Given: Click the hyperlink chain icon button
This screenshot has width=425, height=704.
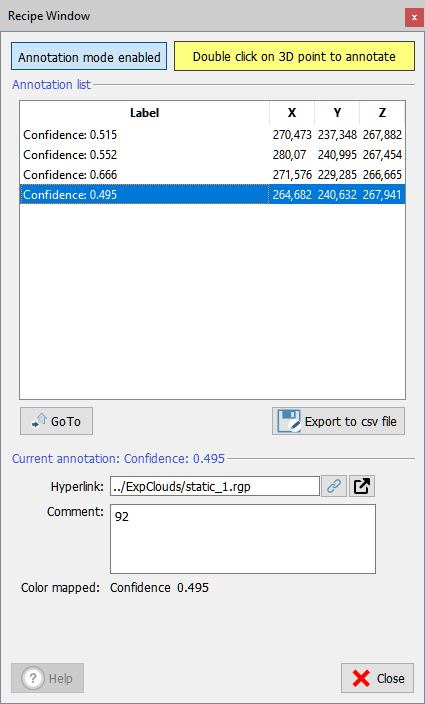Looking at the screenshot, I should tap(334, 486).
